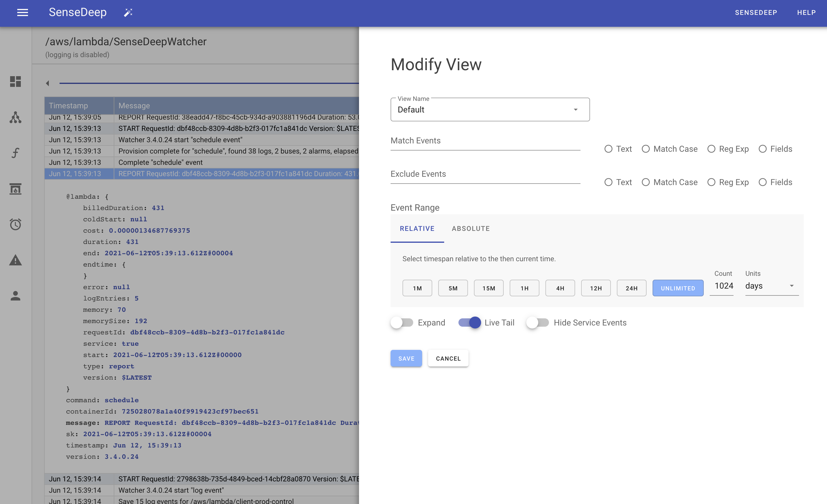Click the Clock/schedule icon in sidebar
This screenshot has width=827, height=504.
coord(15,224)
